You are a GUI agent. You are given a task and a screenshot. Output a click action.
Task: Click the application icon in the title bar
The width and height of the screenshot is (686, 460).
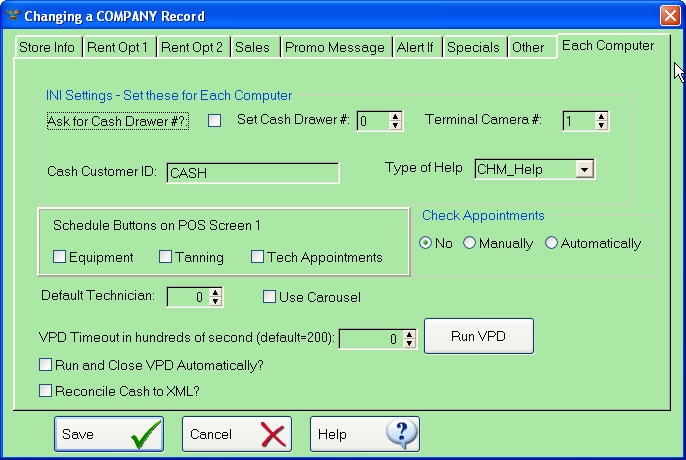12,16
